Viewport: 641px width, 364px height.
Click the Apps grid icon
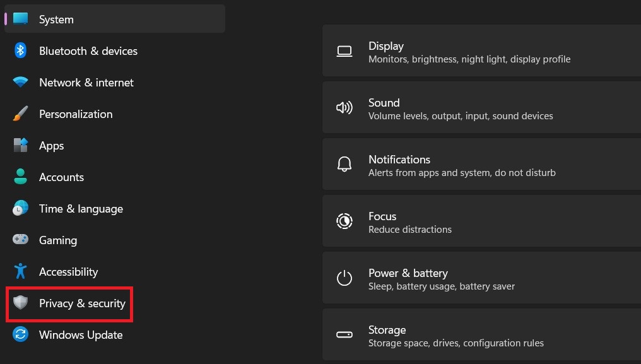pyautogui.click(x=21, y=146)
